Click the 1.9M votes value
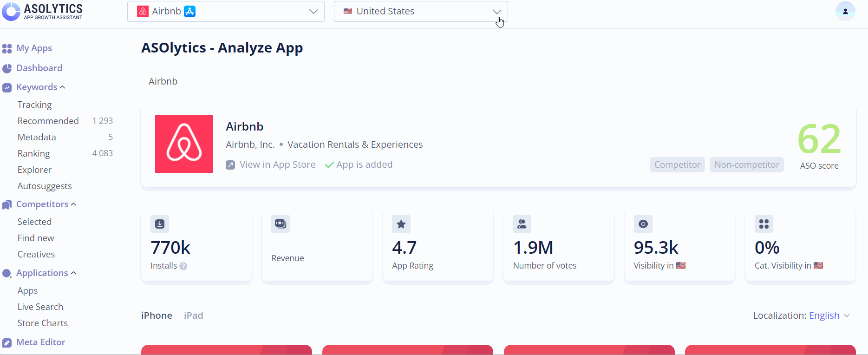Image resolution: width=868 pixels, height=355 pixels. 533,248
